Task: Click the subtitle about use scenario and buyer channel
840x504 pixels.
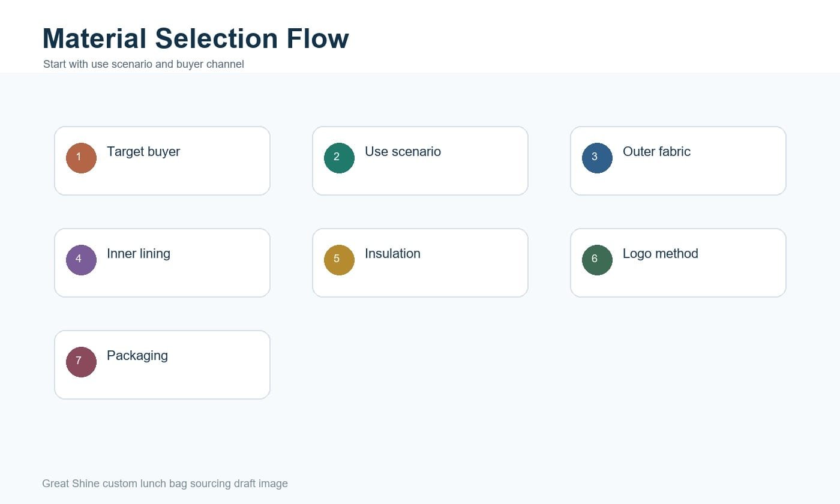Action: pos(143,64)
